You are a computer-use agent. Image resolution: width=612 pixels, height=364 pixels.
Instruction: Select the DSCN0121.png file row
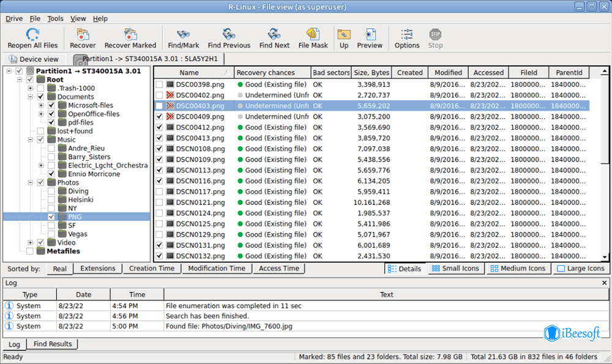click(371, 202)
